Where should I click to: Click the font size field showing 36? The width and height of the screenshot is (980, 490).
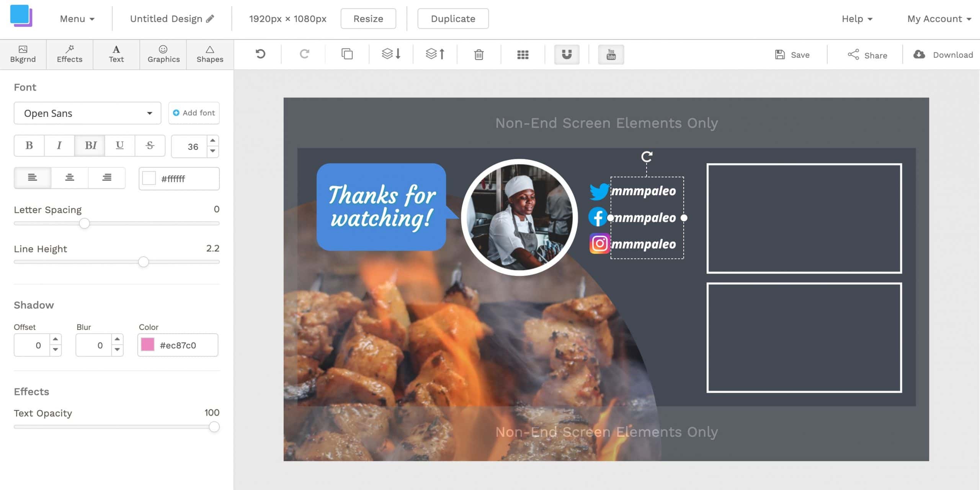189,146
